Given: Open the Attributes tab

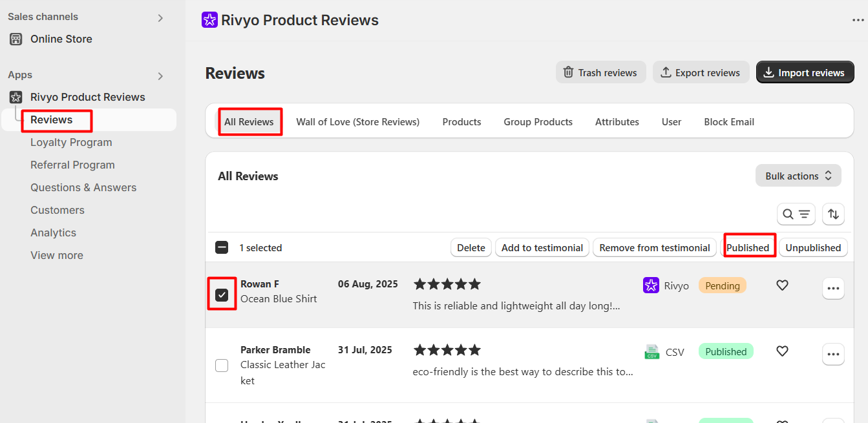Looking at the screenshot, I should 617,121.
